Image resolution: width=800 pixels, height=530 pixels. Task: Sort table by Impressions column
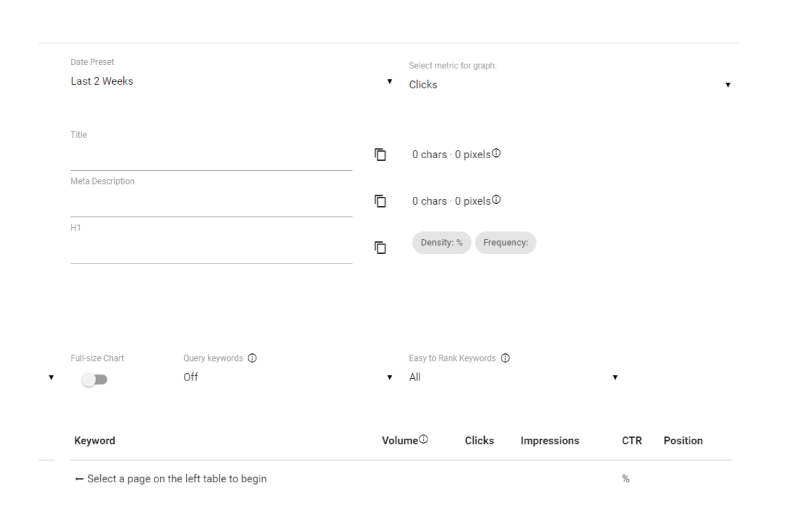point(549,440)
